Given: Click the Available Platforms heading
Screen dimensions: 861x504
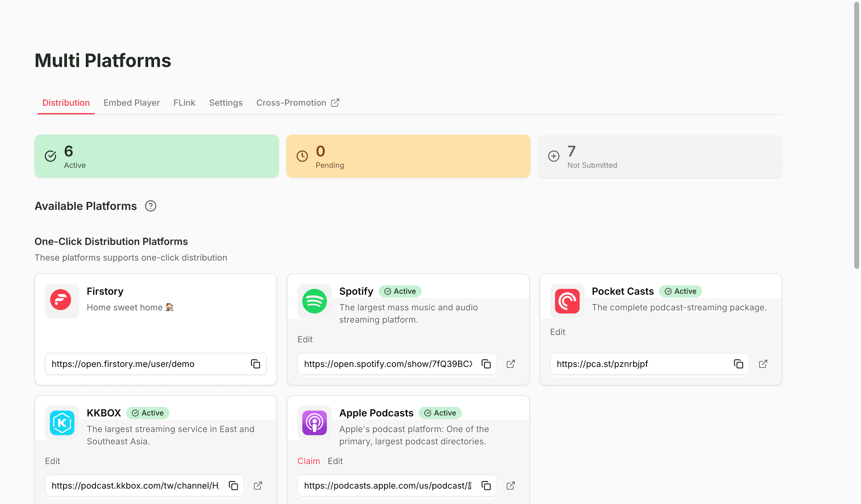Looking at the screenshot, I should coord(86,206).
